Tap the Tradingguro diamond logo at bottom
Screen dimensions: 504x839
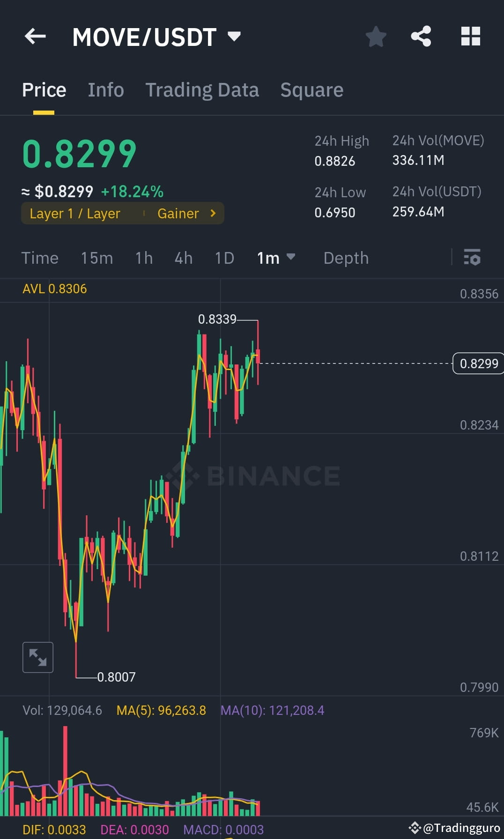(414, 828)
